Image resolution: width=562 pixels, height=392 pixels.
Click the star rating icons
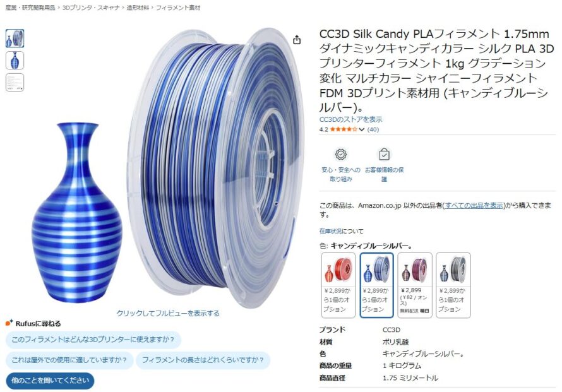coord(344,129)
